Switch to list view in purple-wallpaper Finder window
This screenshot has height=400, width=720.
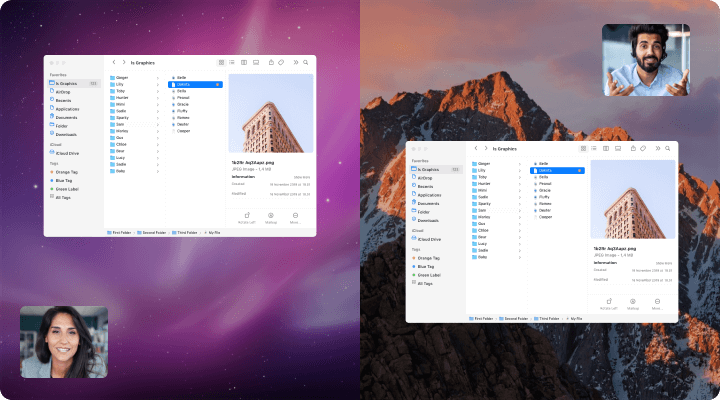232,62
